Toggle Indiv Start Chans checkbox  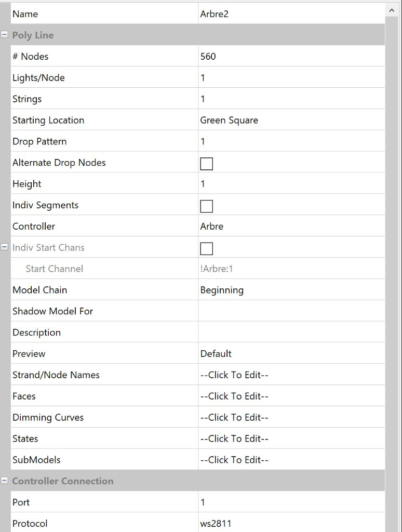(206, 248)
